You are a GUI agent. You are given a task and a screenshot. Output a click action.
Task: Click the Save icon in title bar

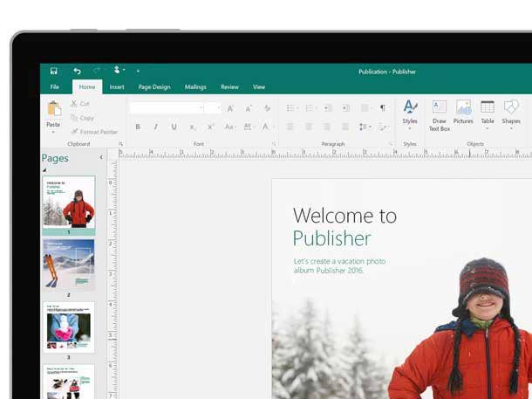[54, 71]
